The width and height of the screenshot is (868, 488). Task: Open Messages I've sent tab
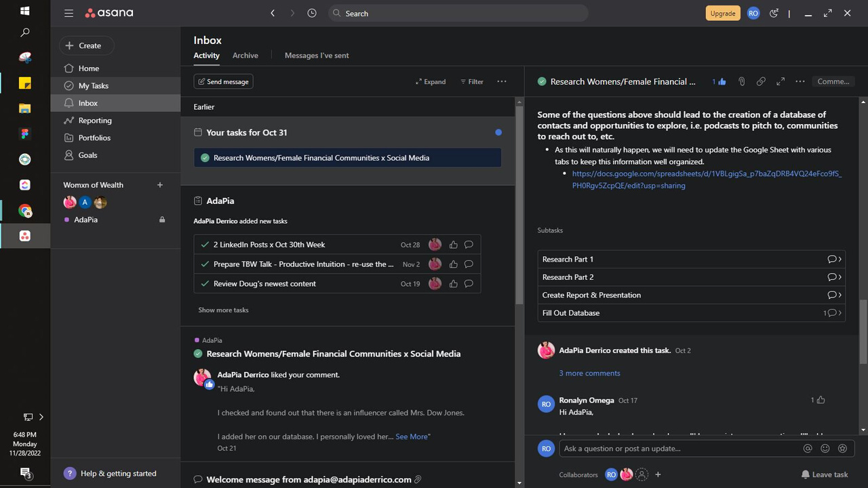317,56
